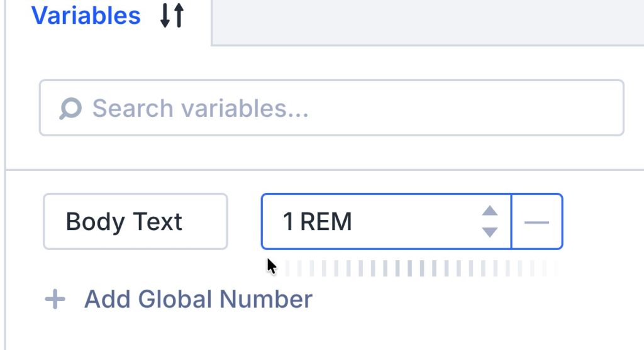644x350 pixels.
Task: Click the magnifying glass search icon
Action: tap(70, 109)
